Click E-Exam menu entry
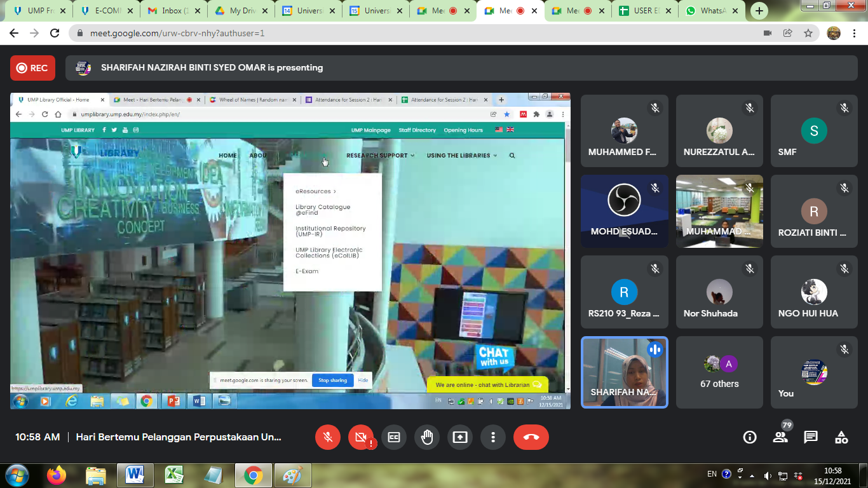This screenshot has height=488, width=868. coord(307,271)
